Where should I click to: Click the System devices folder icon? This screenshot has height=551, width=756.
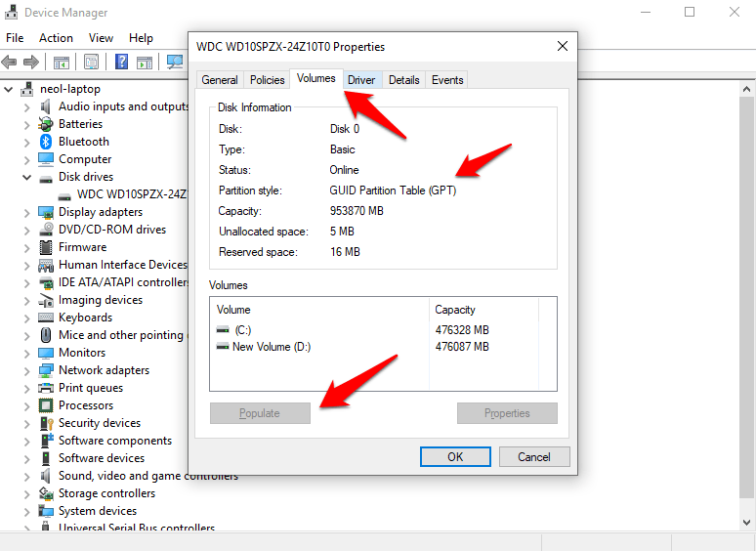[x=46, y=511]
